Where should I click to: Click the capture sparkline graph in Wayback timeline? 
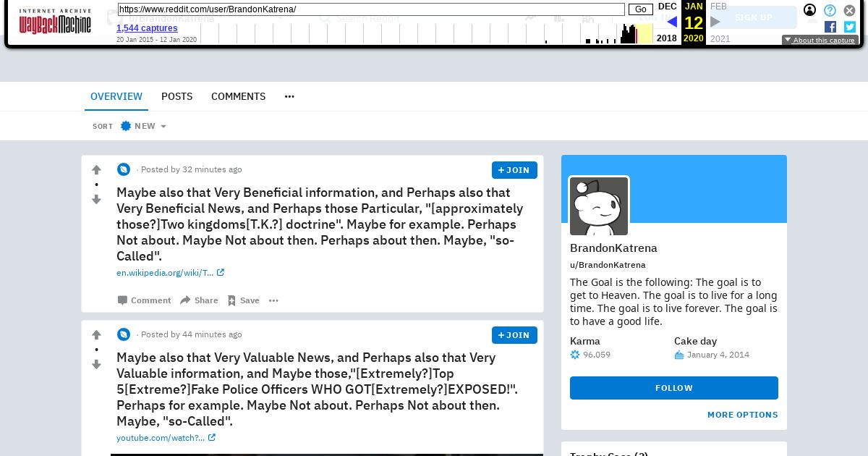point(427,33)
